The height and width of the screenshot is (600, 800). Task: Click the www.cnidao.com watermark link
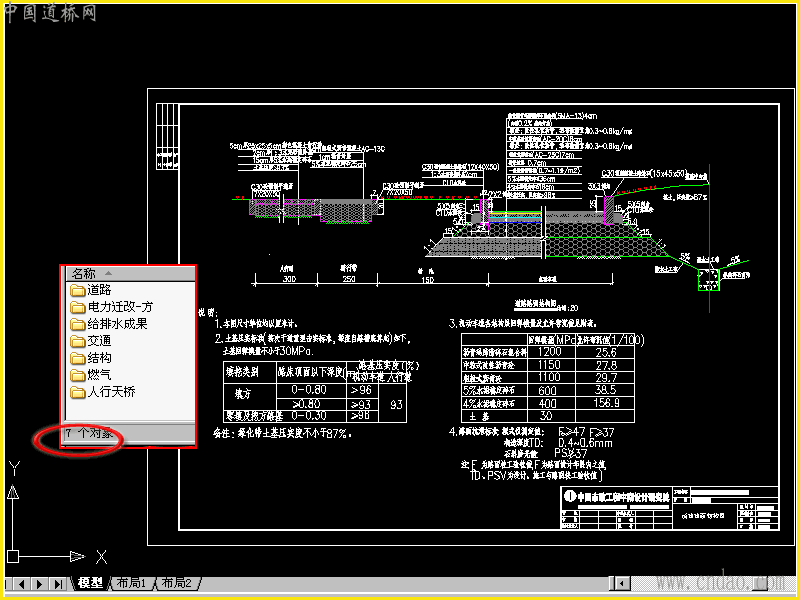pyautogui.click(x=718, y=581)
